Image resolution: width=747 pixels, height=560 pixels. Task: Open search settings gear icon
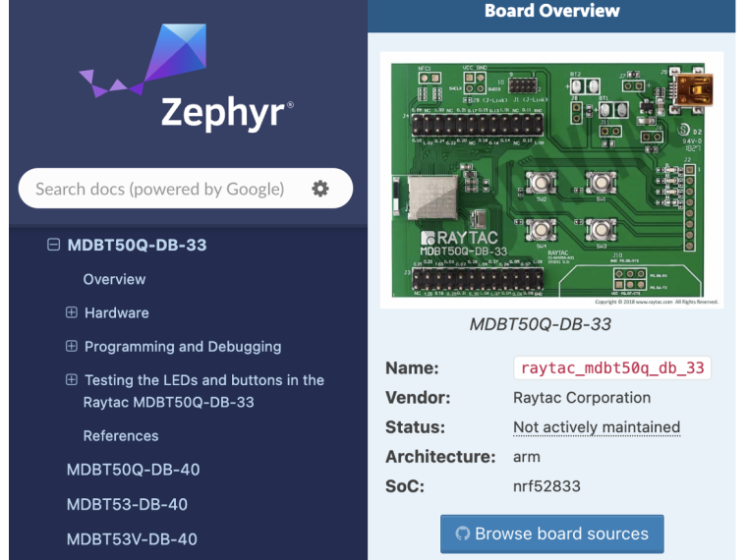pos(320,189)
